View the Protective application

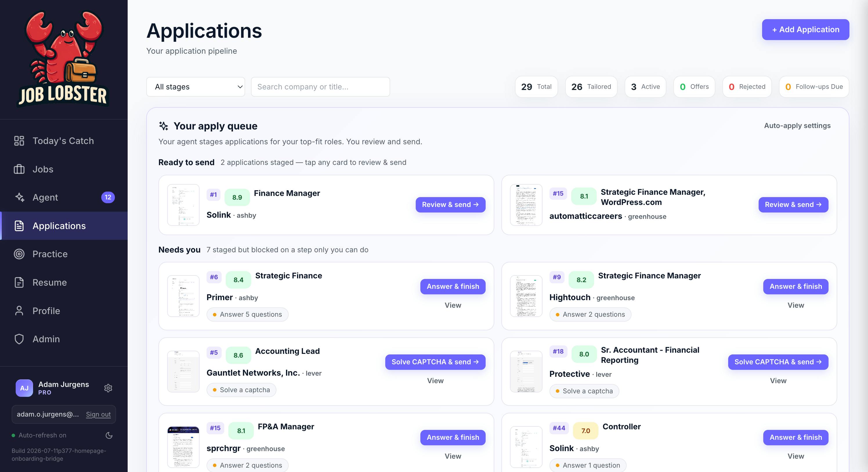coord(778,381)
